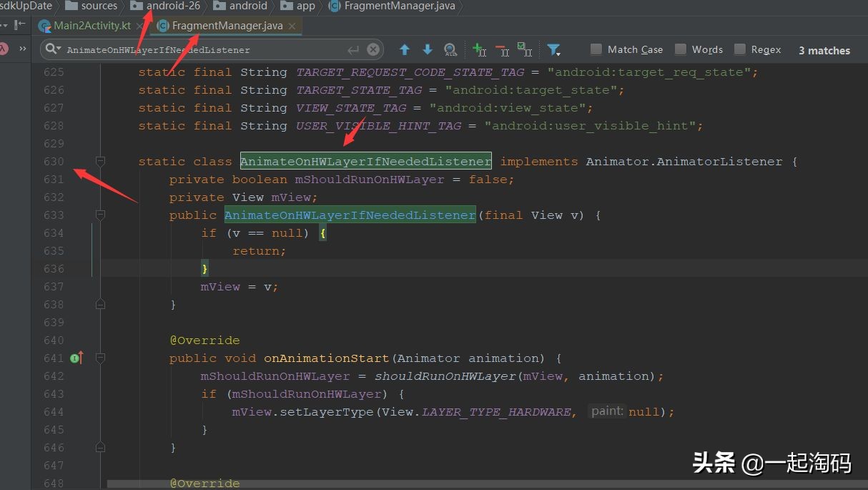The width and height of the screenshot is (868, 490).
Task: Collapse the constructor fold at line 633
Action: [100, 215]
